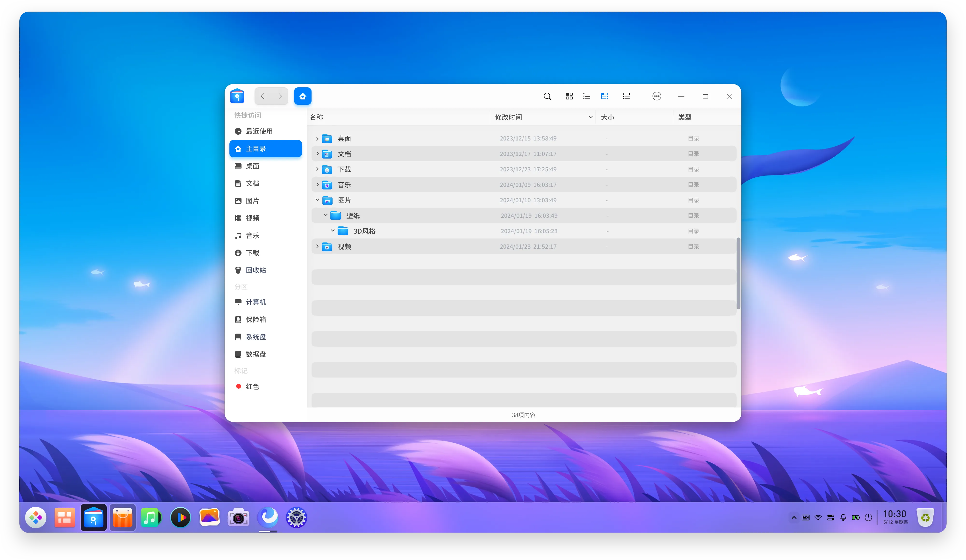Select the 音乐 folder icon in list
Viewport: 966px width, 560px height.
coord(327,185)
